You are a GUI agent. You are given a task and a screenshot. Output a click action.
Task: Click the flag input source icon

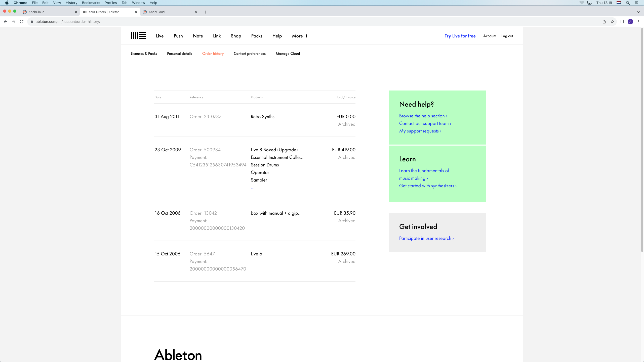pyautogui.click(x=619, y=3)
